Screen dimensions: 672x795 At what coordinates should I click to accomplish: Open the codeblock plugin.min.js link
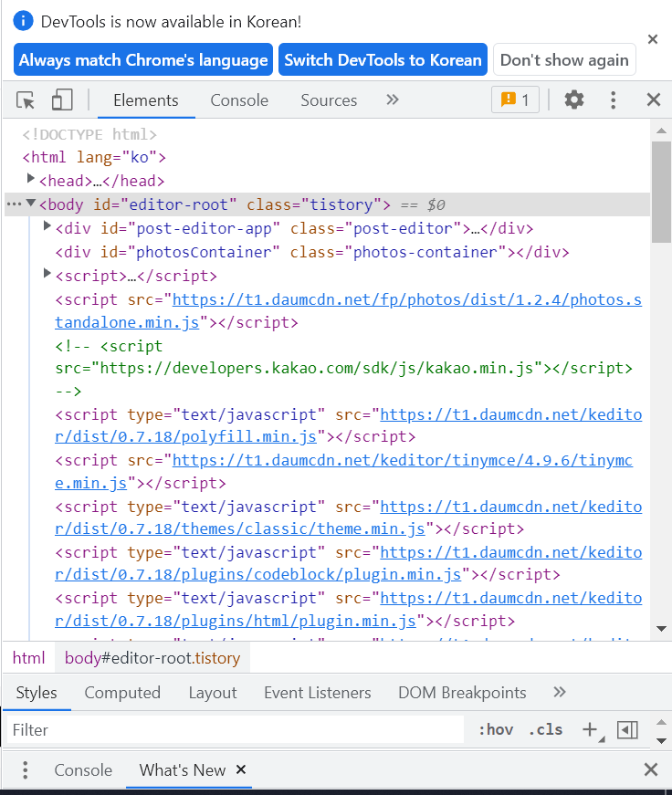pyautogui.click(x=349, y=563)
